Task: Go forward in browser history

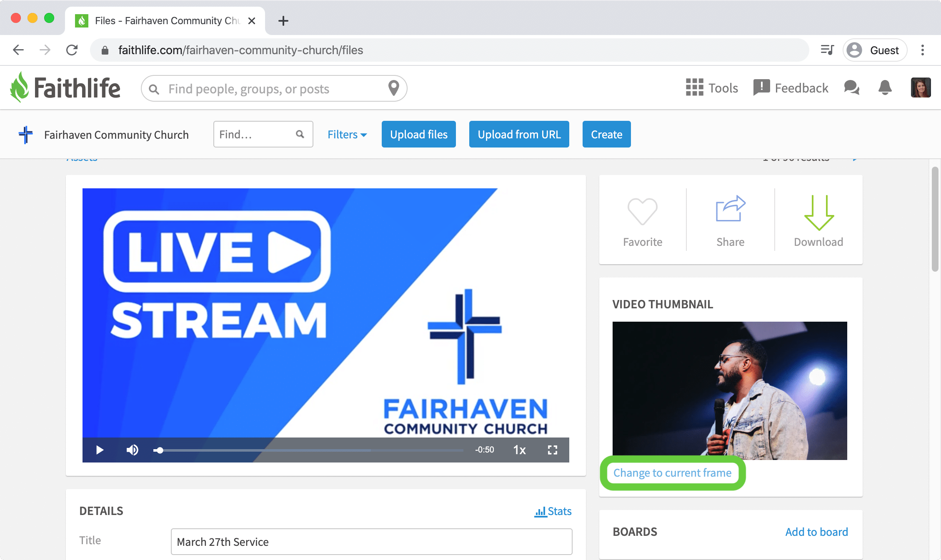Action: (45, 50)
